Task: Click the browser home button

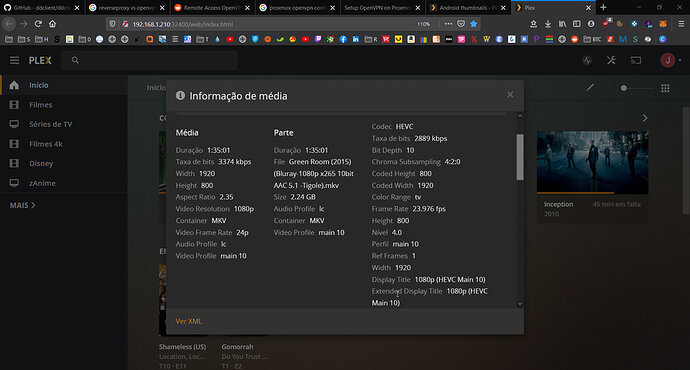Action: (x=52, y=24)
